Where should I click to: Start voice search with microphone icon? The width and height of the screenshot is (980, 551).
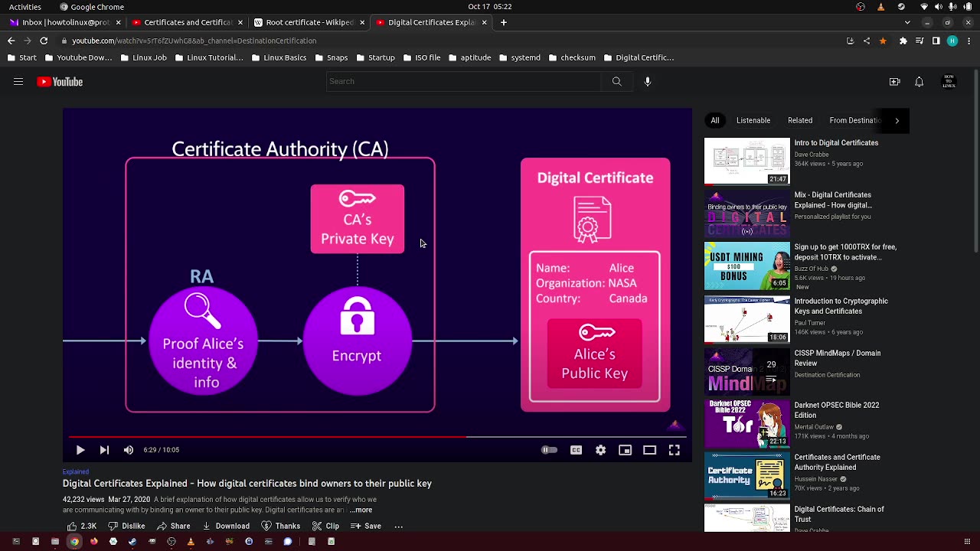click(648, 81)
